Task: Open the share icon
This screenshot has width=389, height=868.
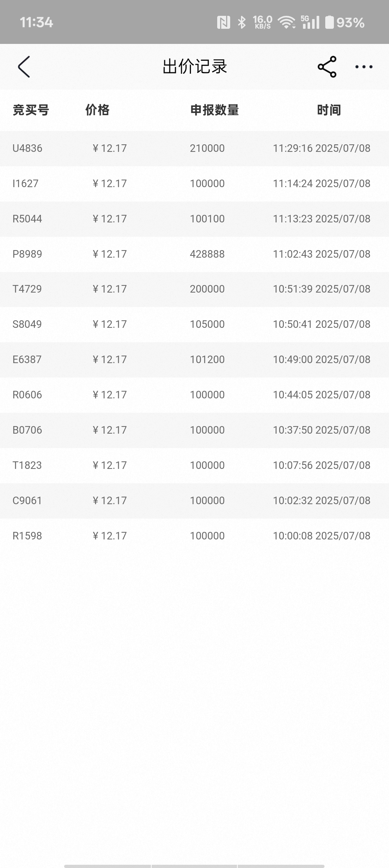Action: click(327, 67)
